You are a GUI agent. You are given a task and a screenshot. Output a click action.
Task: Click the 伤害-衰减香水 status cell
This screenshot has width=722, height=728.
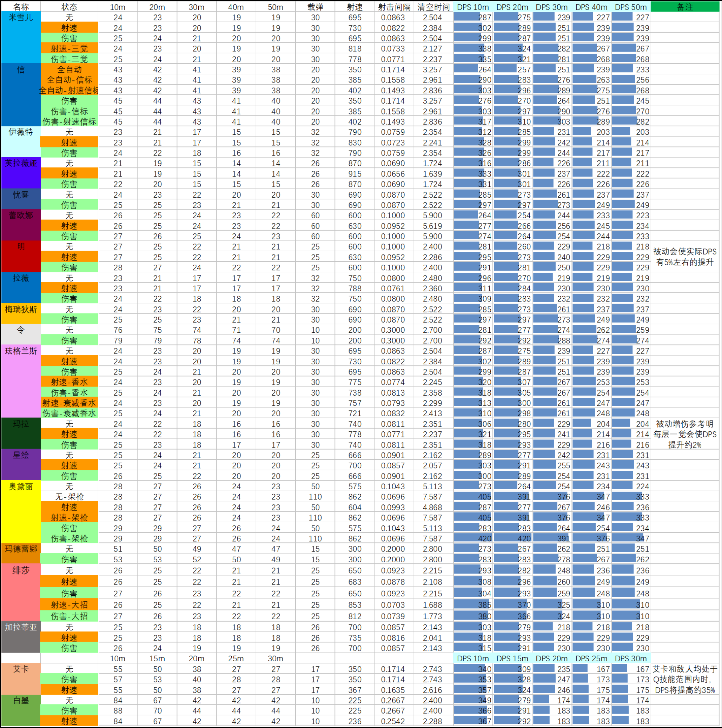point(69,413)
